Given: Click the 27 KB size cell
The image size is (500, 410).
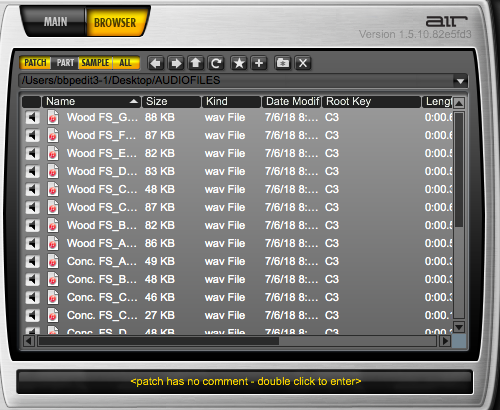Looking at the screenshot, I should (160, 315).
